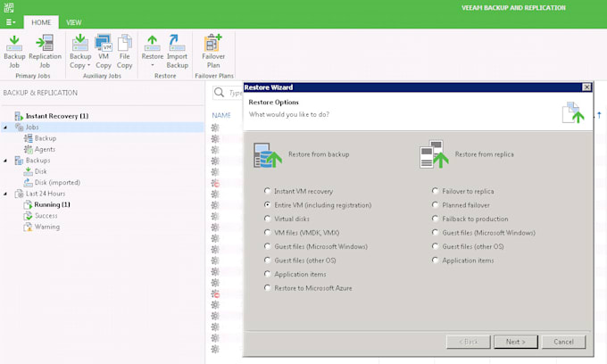Click the Restore from replica icon

[434, 154]
